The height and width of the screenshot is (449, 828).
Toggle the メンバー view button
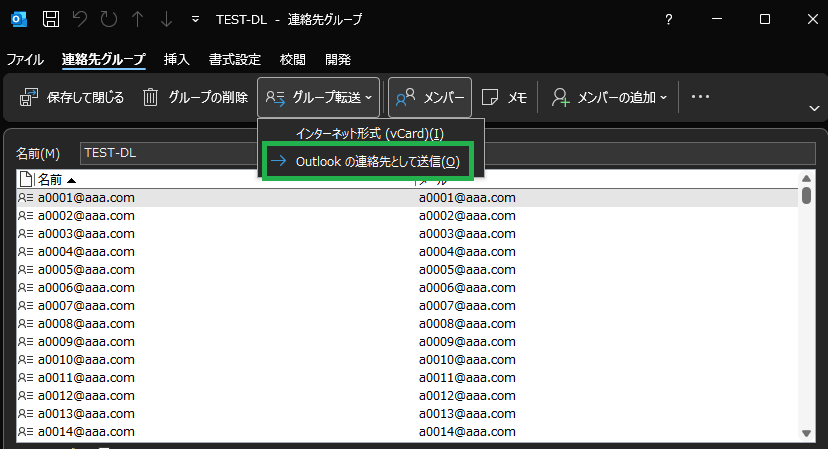(x=430, y=97)
